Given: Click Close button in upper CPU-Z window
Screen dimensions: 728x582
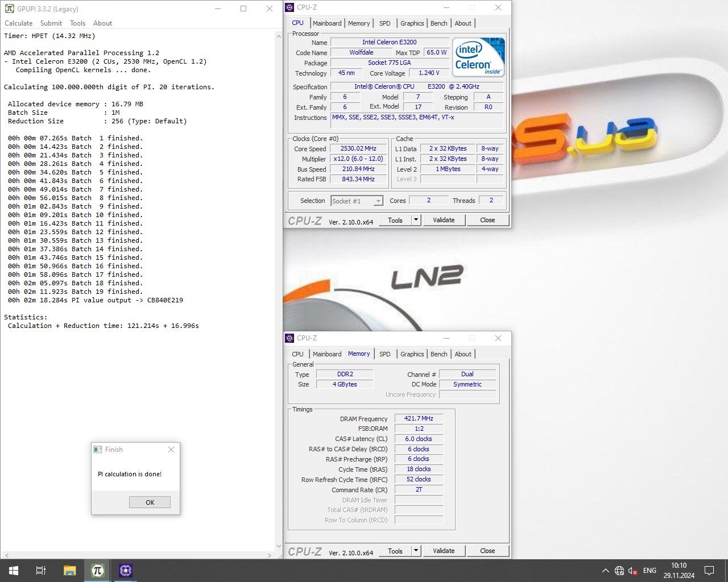Looking at the screenshot, I should (x=487, y=221).
